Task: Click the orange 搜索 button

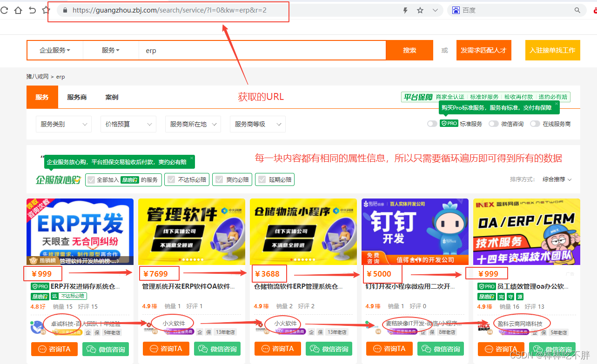Action: pyautogui.click(x=409, y=50)
